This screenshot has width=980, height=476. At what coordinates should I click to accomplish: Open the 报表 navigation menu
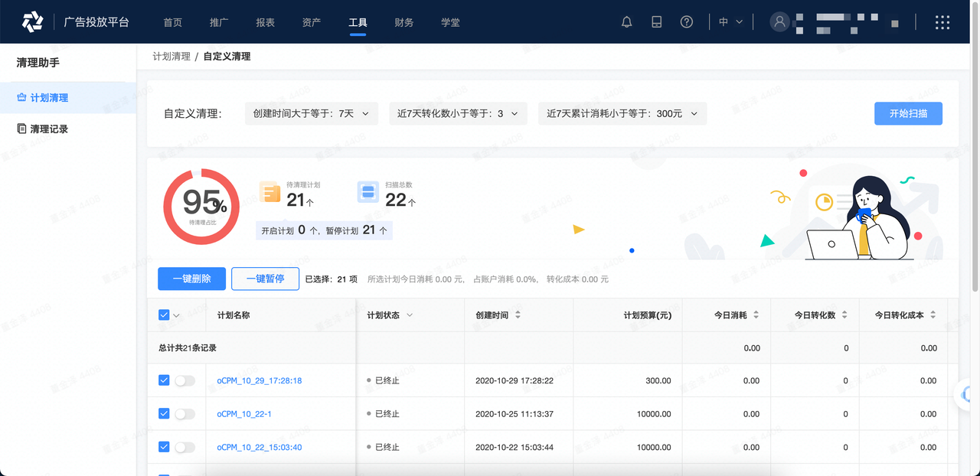pyautogui.click(x=265, y=22)
